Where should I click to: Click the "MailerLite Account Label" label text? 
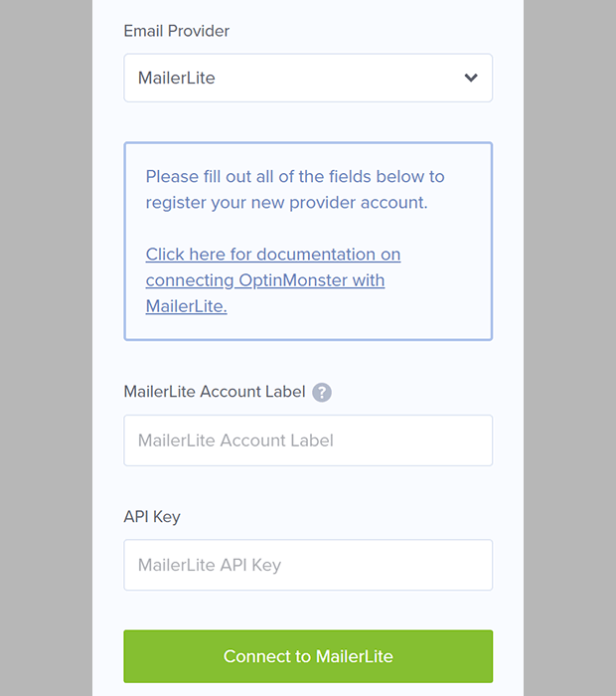pos(215,392)
